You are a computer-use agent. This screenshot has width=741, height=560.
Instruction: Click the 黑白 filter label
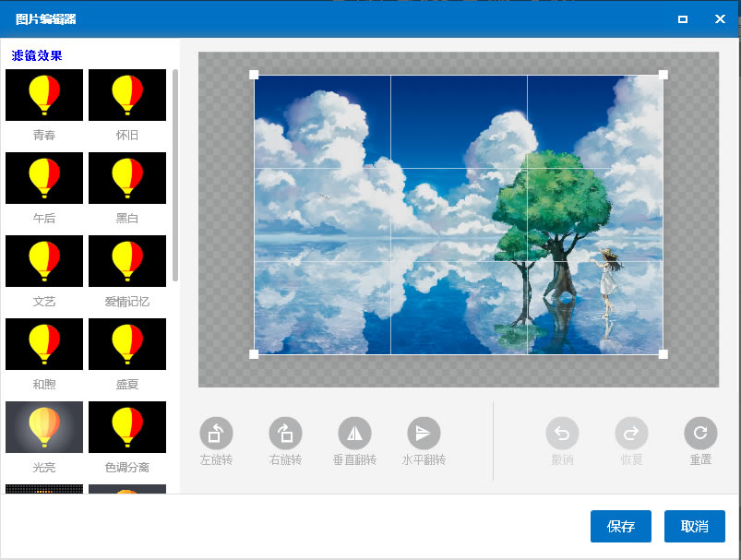point(127,219)
